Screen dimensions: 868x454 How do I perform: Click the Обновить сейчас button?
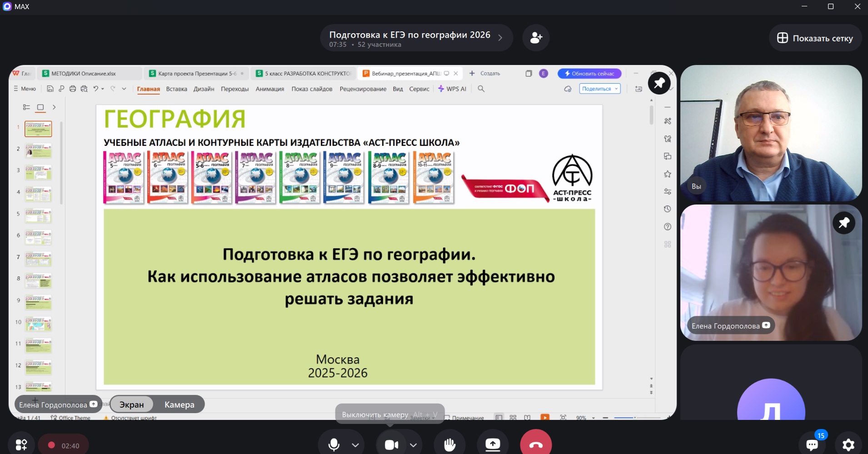click(x=589, y=73)
